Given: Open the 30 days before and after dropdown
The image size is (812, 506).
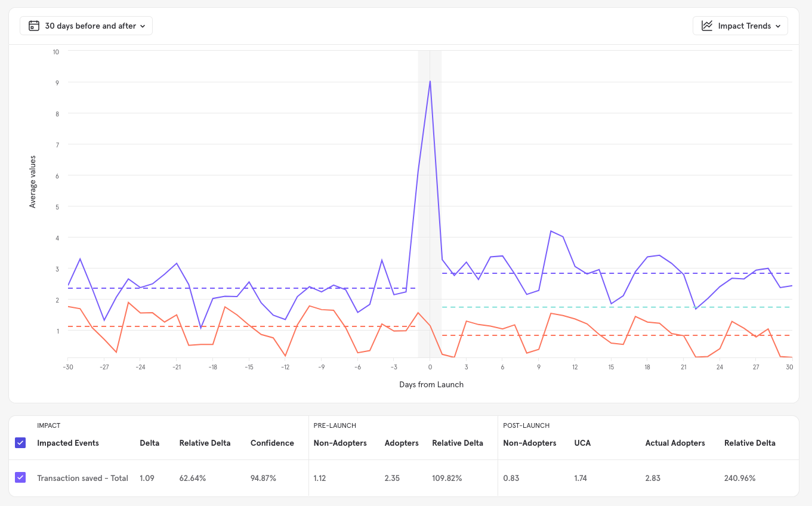Looking at the screenshot, I should tap(86, 26).
